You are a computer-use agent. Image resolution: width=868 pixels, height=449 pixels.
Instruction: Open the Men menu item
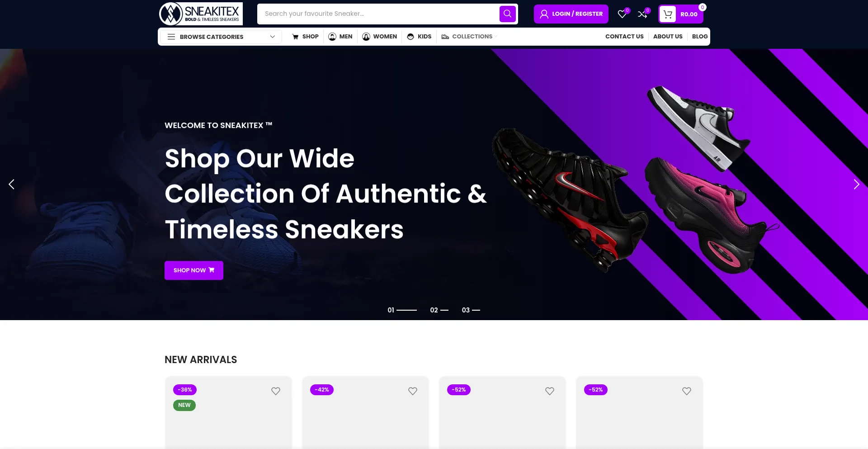coord(340,37)
